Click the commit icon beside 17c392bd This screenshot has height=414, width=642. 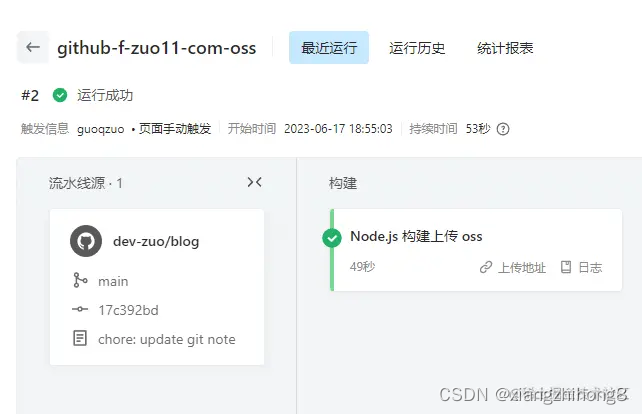coord(80,310)
